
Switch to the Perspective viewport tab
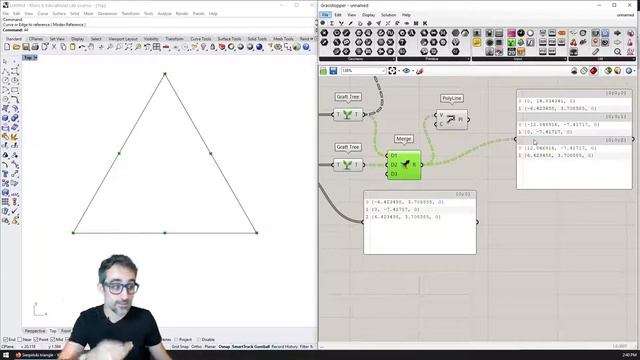click(x=35, y=331)
